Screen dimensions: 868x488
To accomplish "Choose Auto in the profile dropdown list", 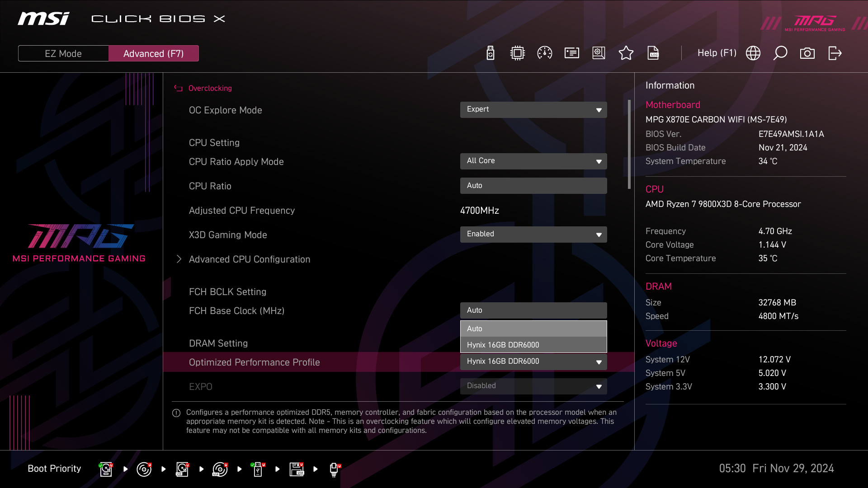I will [x=533, y=329].
